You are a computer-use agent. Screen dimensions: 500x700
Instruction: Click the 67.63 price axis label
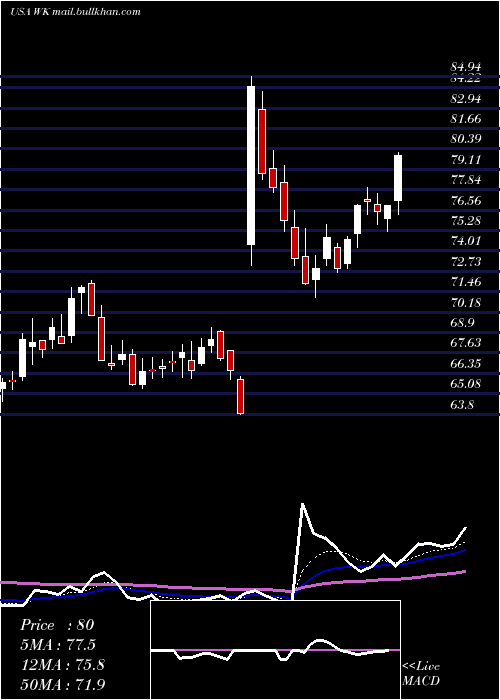point(466,342)
